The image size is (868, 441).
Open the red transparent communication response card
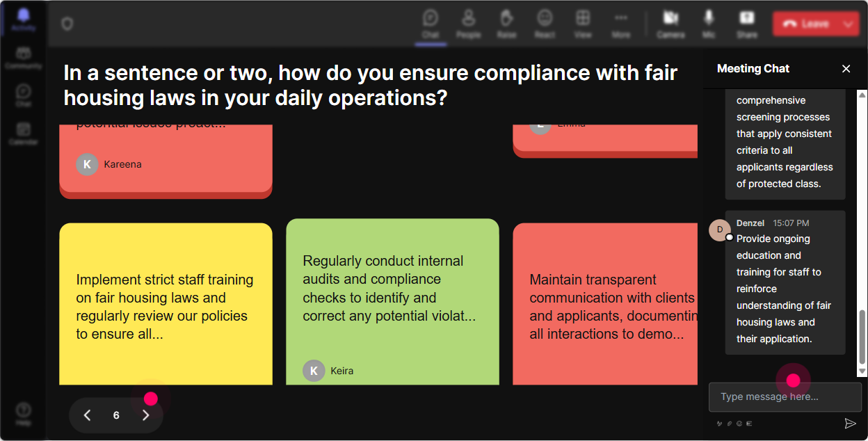(605, 304)
